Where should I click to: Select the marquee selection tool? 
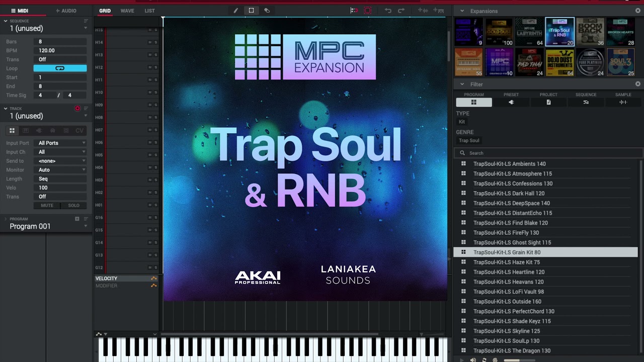(x=251, y=11)
